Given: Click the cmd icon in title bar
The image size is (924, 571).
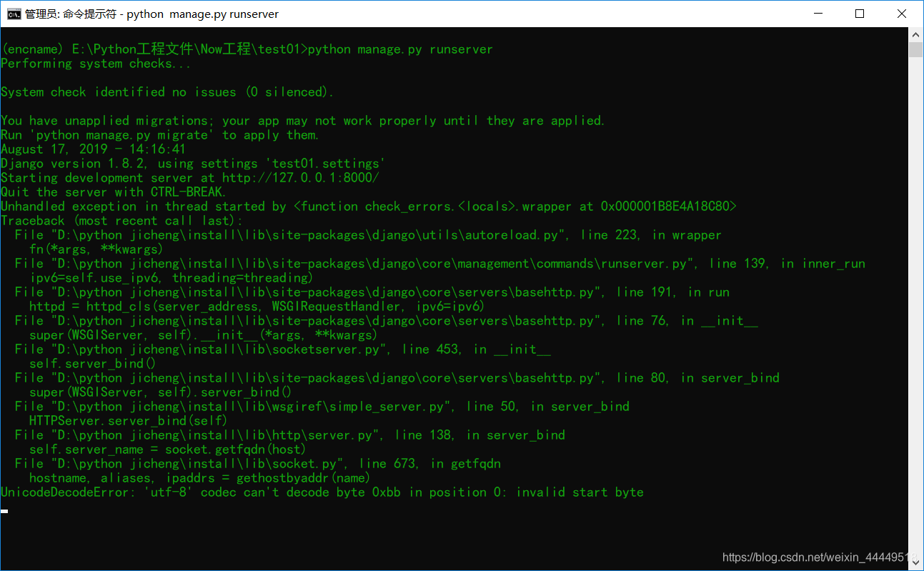Looking at the screenshot, I should (14, 14).
